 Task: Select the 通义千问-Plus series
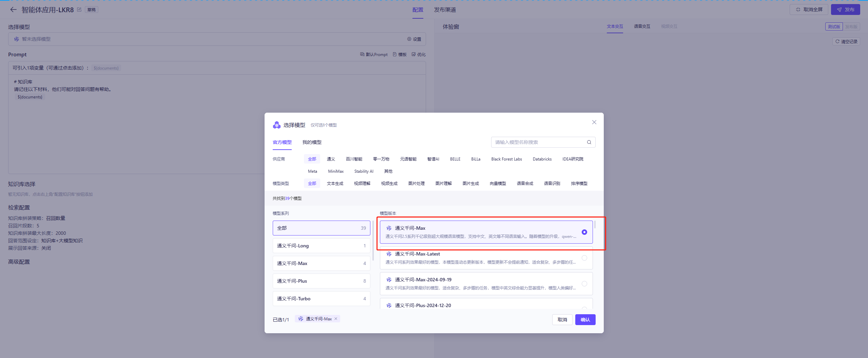point(322,281)
